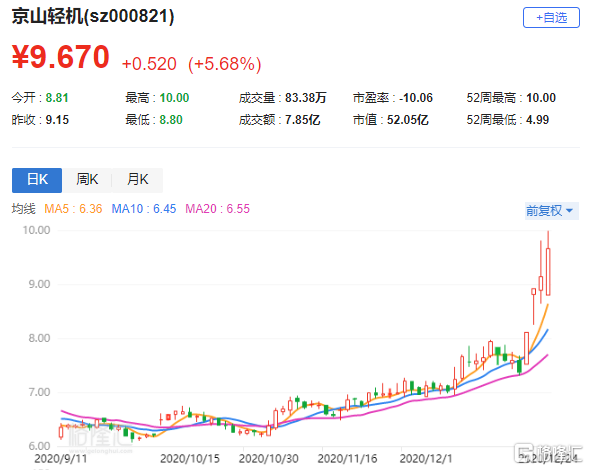
Task: Click the 最高 value 10.00
Action: coord(174,98)
